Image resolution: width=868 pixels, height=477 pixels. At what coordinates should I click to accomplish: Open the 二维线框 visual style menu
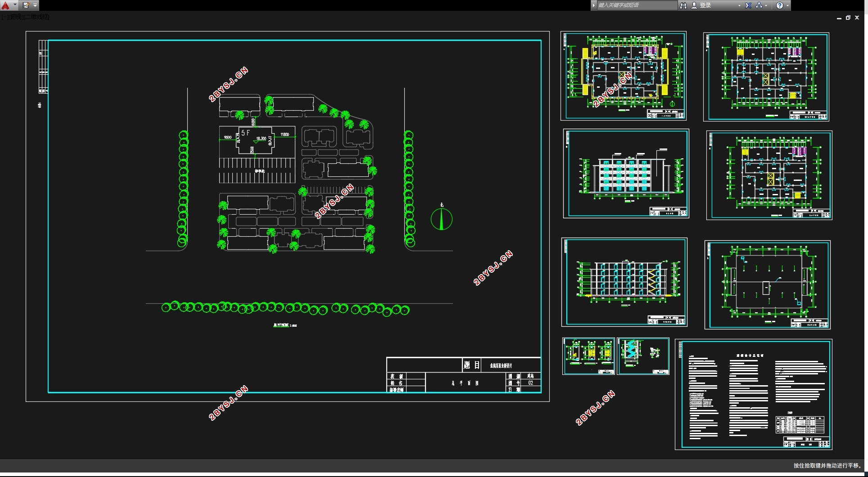pos(36,17)
